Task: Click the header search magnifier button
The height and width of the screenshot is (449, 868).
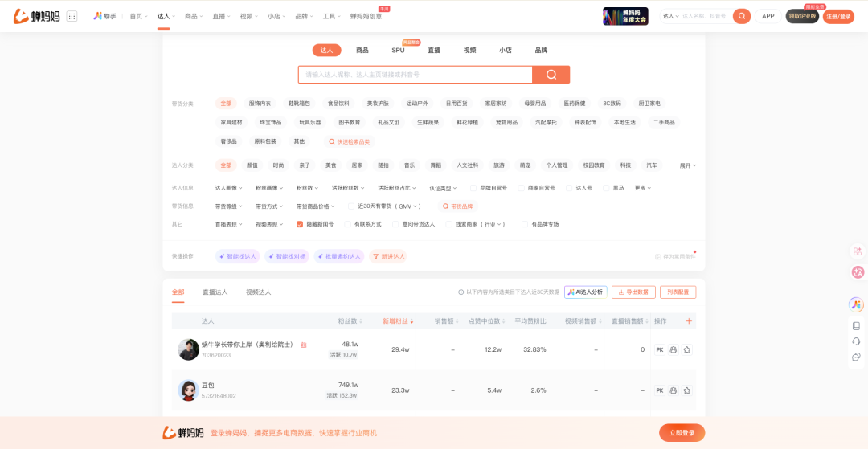Action: (x=742, y=16)
